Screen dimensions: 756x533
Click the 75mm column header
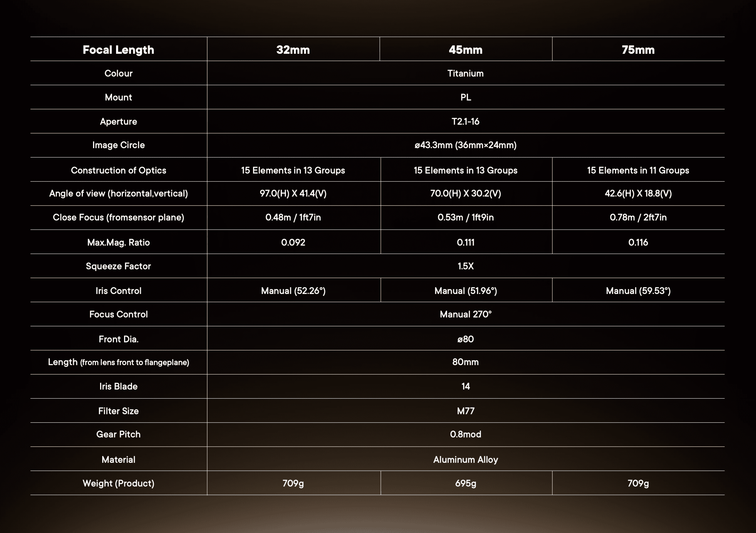638,50
